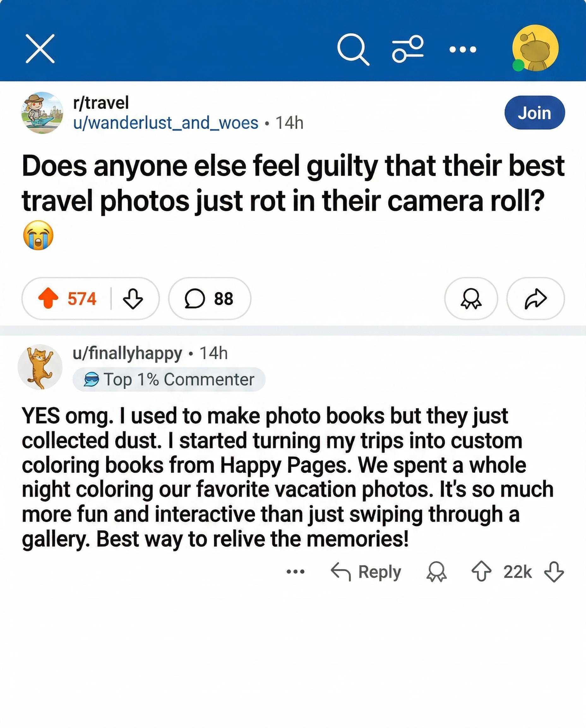Open the r/travel subreddit link
The width and height of the screenshot is (586, 728).
click(101, 102)
